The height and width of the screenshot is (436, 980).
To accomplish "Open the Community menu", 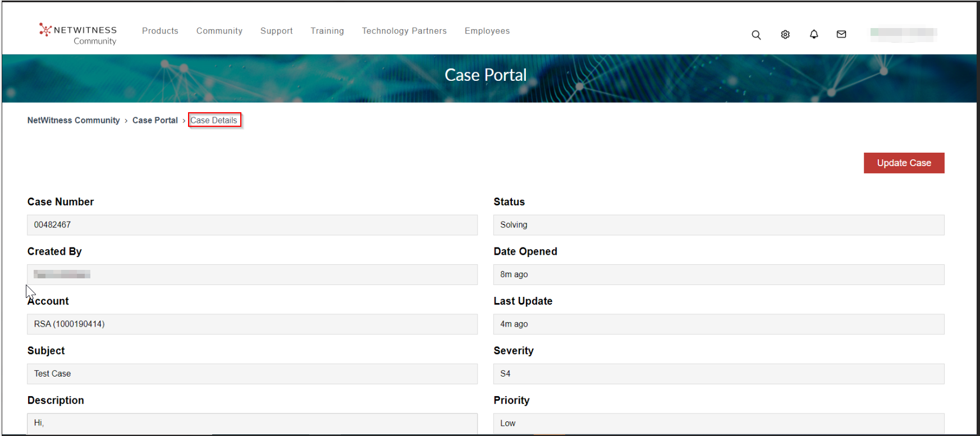I will [x=219, y=31].
